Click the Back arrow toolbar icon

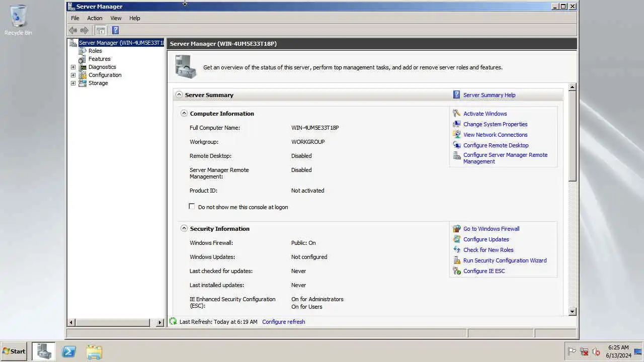coord(73,30)
